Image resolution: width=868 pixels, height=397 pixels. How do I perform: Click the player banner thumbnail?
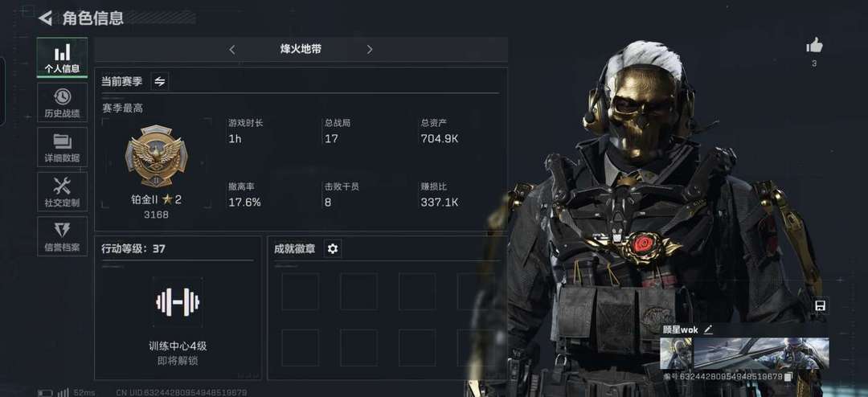coord(761,354)
